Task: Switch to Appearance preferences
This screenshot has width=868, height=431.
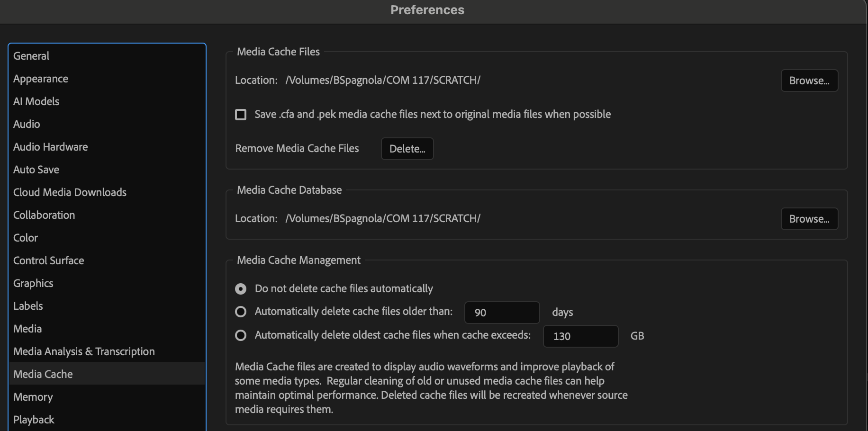Action: [41, 79]
